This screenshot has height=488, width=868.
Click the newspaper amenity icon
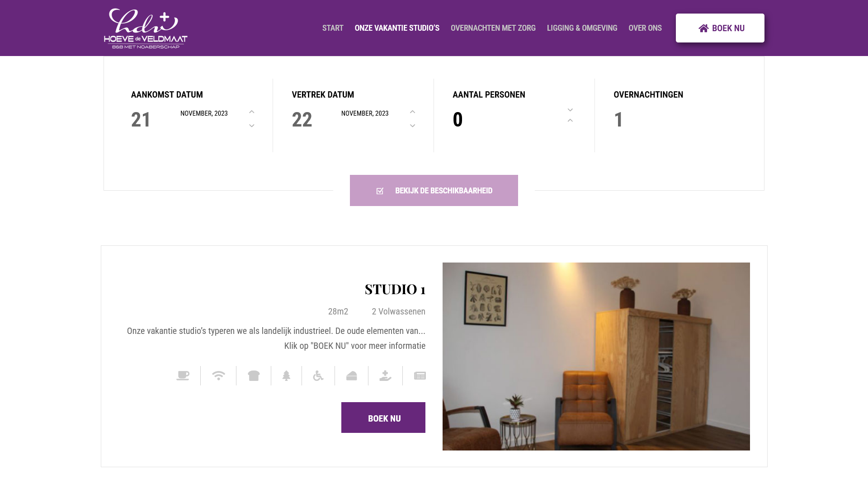coord(420,375)
